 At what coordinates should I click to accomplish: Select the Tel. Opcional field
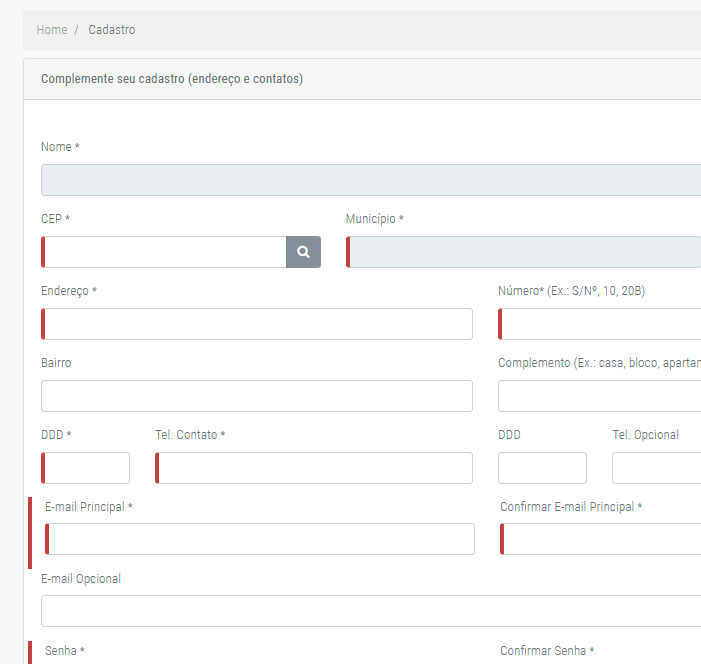[x=657, y=468]
